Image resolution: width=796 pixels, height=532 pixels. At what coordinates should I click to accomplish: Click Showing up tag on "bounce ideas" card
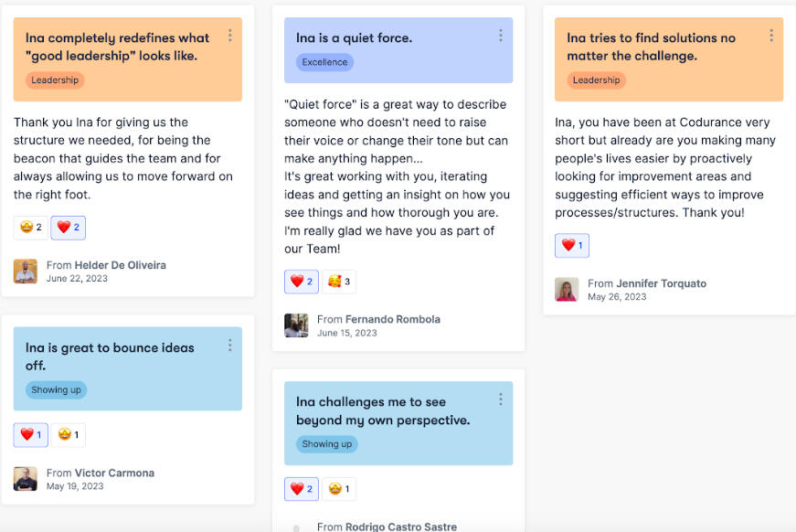56,390
